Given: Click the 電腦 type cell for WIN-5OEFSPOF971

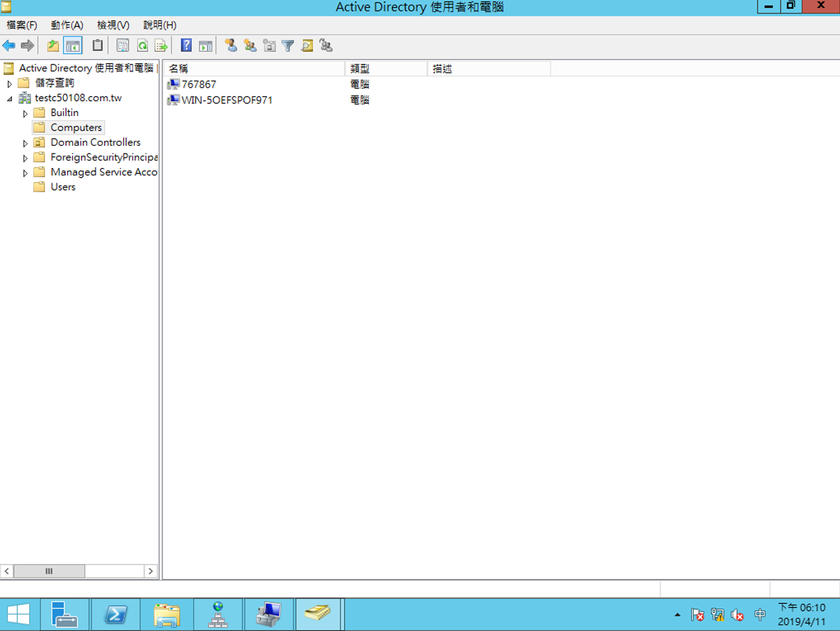Looking at the screenshot, I should tap(360, 100).
